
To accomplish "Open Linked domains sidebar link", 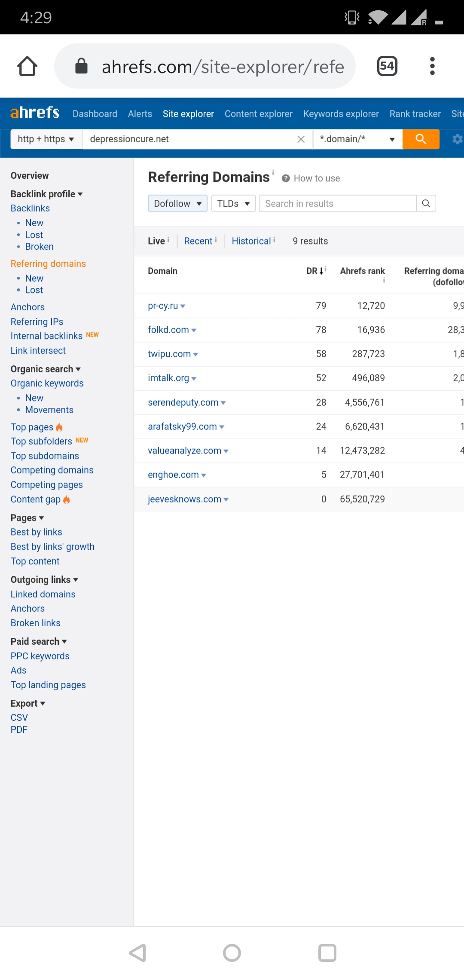I will tap(43, 594).
